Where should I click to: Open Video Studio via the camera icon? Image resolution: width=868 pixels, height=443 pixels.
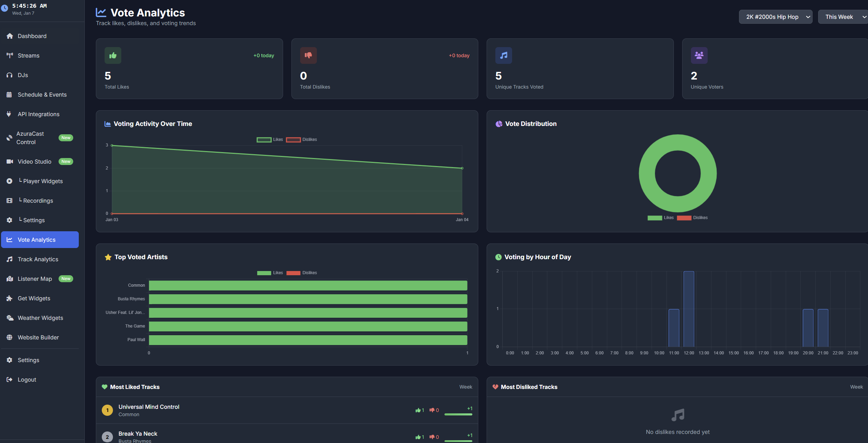[x=9, y=162]
